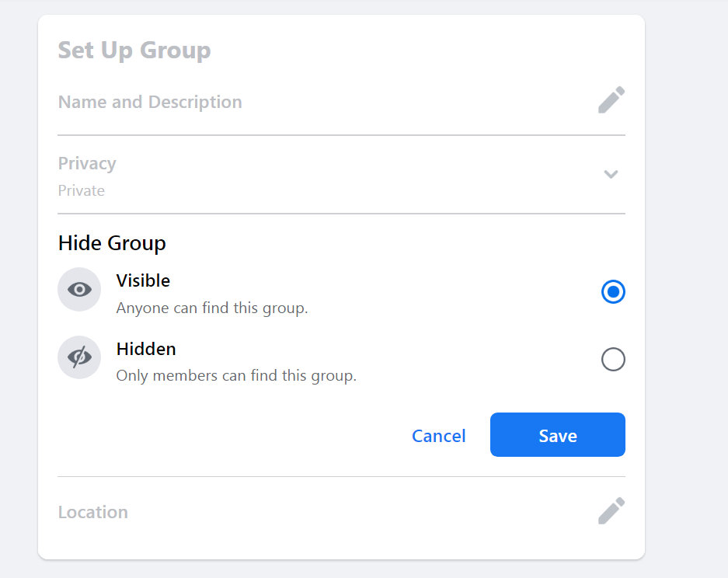The height and width of the screenshot is (578, 728).
Task: Click the "Private" privacy value text
Action: coord(82,190)
